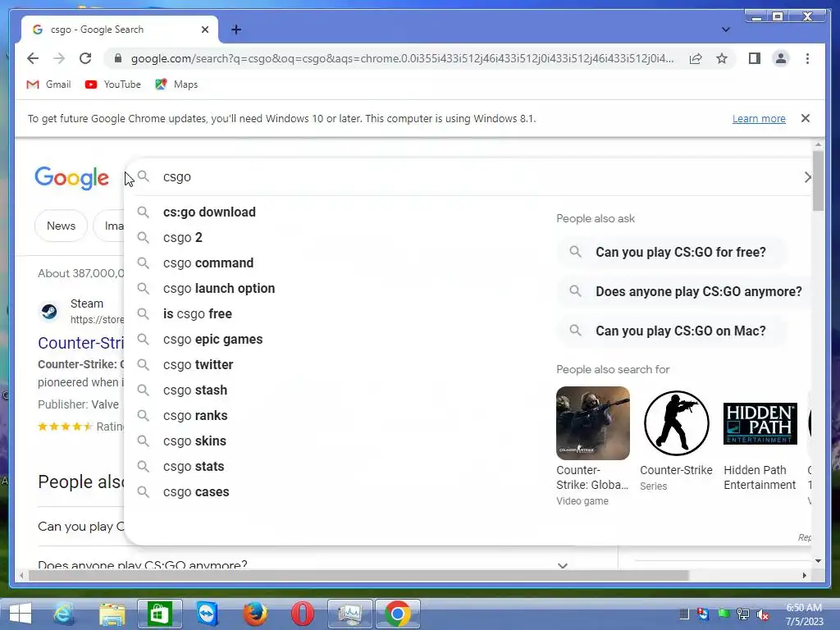
Task: Reload the csgo search page
Action: [x=85, y=58]
